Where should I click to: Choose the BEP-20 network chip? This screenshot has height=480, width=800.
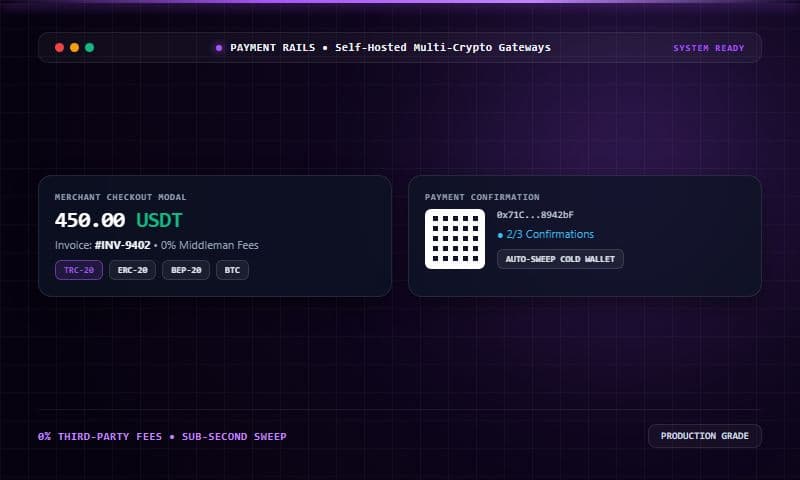click(x=186, y=270)
